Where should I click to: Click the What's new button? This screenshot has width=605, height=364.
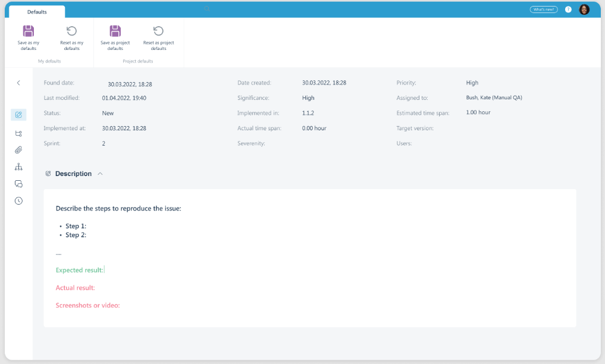point(543,10)
